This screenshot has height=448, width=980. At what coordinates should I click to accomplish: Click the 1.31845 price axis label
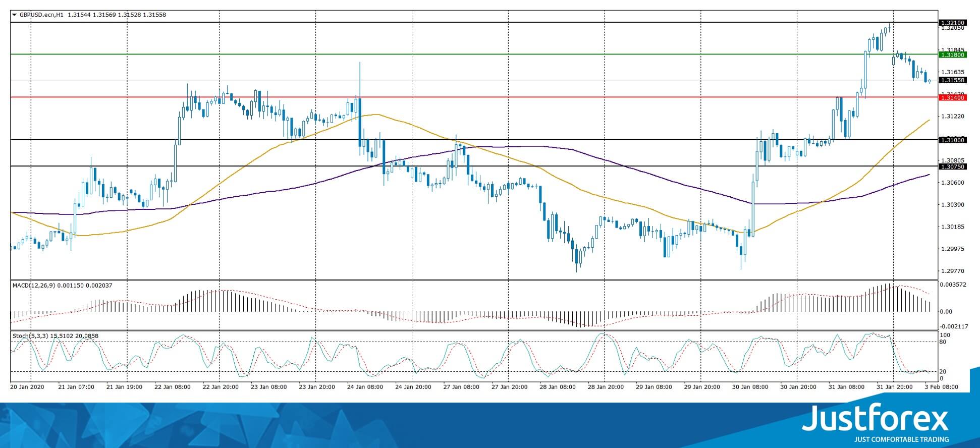[x=953, y=50]
